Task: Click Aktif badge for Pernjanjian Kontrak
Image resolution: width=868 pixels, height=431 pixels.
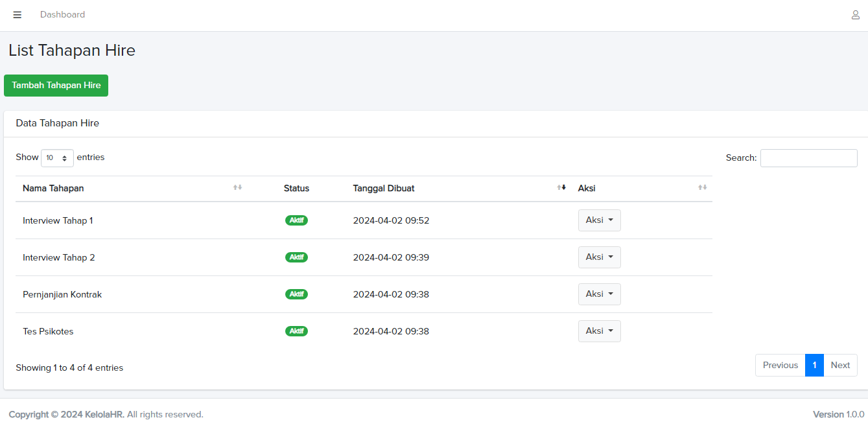Action: pos(296,294)
